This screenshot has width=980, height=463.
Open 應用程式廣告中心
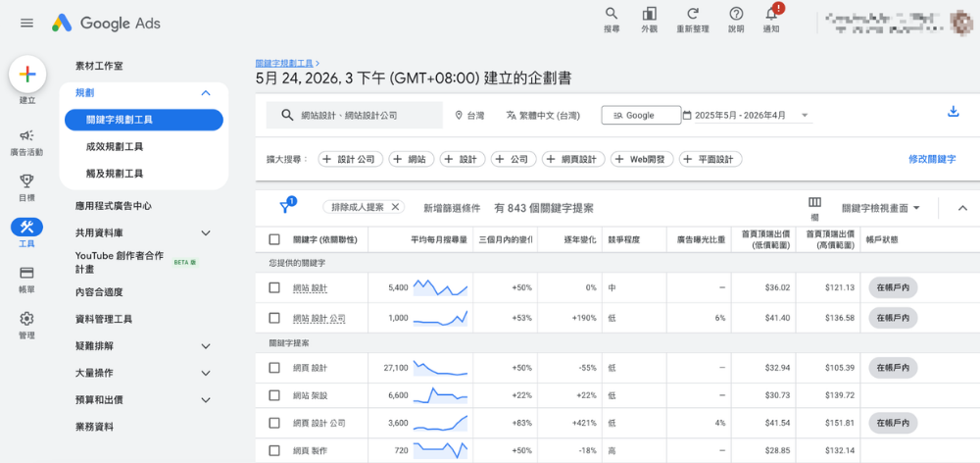tap(113, 206)
